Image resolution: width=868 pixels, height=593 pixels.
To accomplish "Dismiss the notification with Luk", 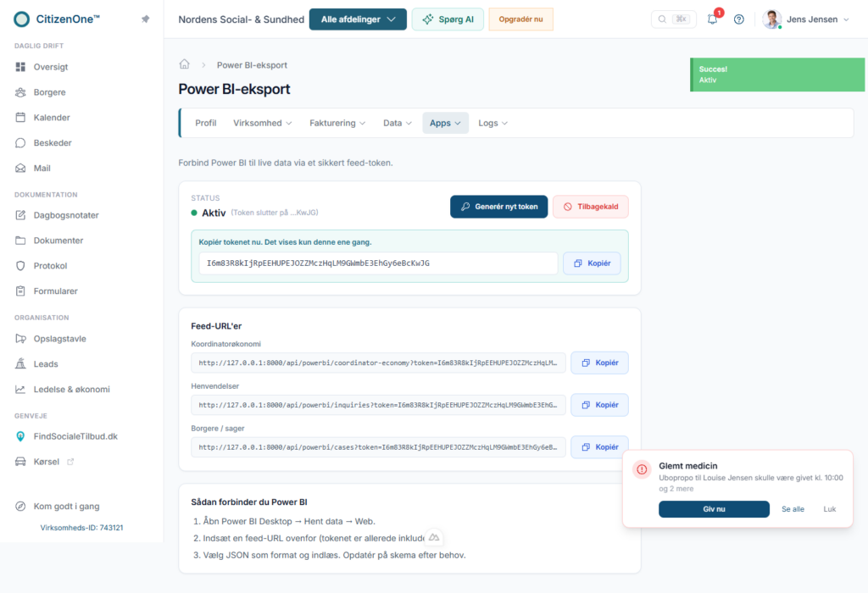I will [829, 509].
